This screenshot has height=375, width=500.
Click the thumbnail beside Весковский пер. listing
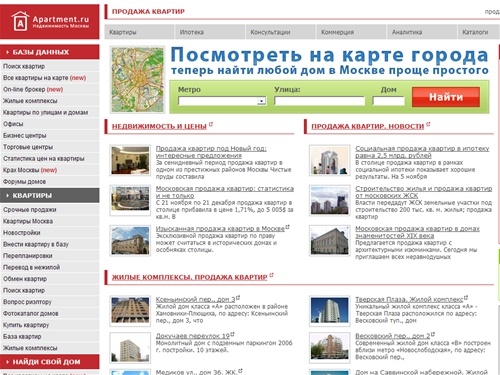tap(330, 348)
